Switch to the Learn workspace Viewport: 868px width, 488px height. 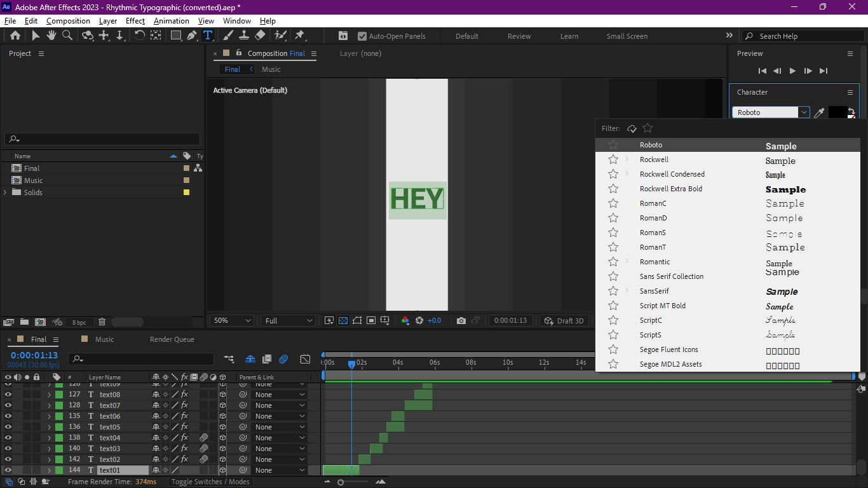(x=569, y=36)
